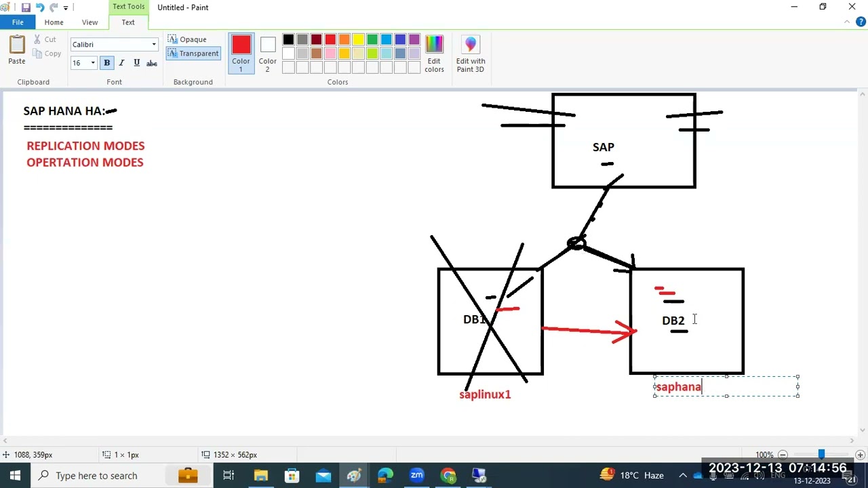The width and height of the screenshot is (868, 488).
Task: Click the horizontal scrollbar right arrow
Action: 852,441
